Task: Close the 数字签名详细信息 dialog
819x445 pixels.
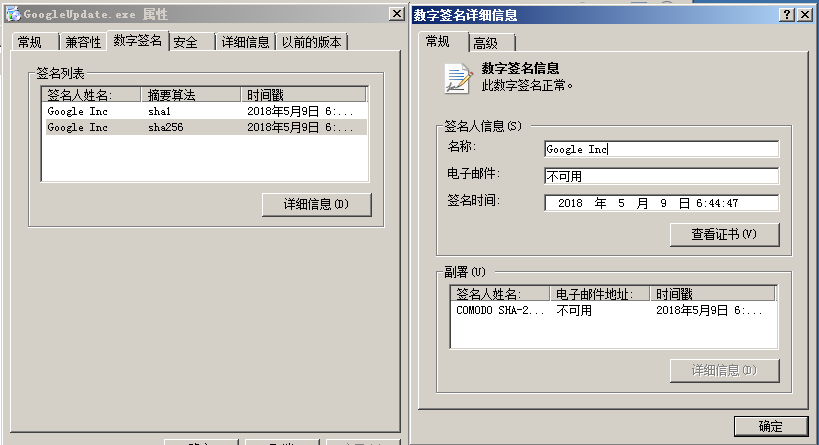Action: pyautogui.click(x=805, y=15)
